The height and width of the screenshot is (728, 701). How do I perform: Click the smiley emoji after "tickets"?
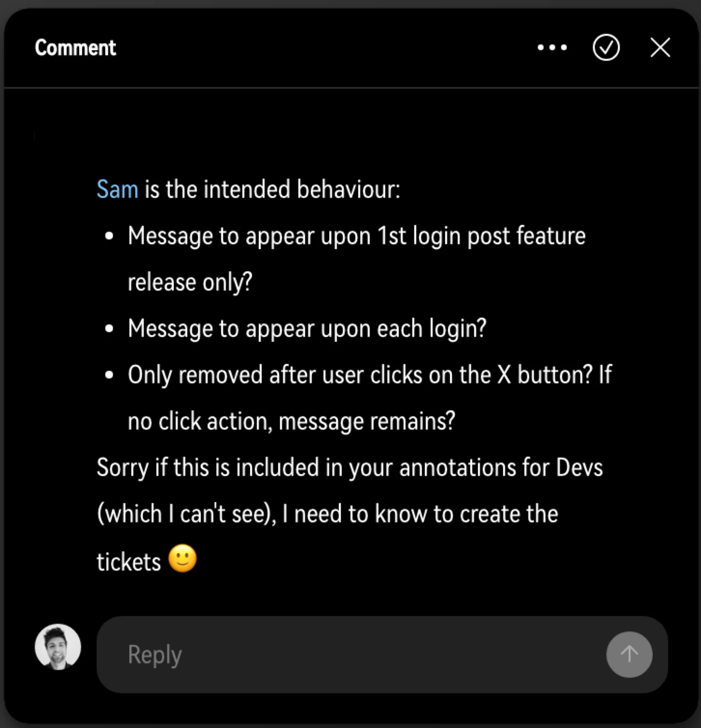182,559
